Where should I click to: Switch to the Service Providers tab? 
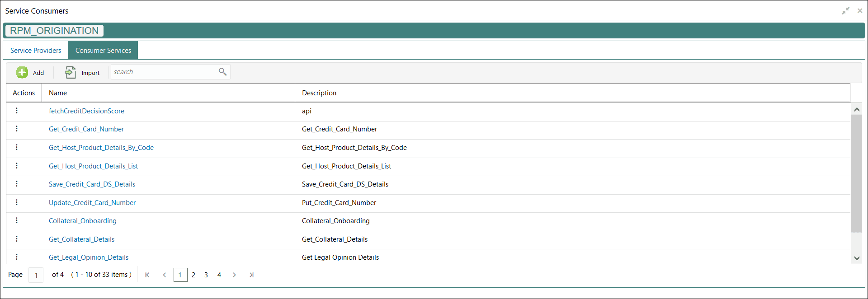coord(36,51)
